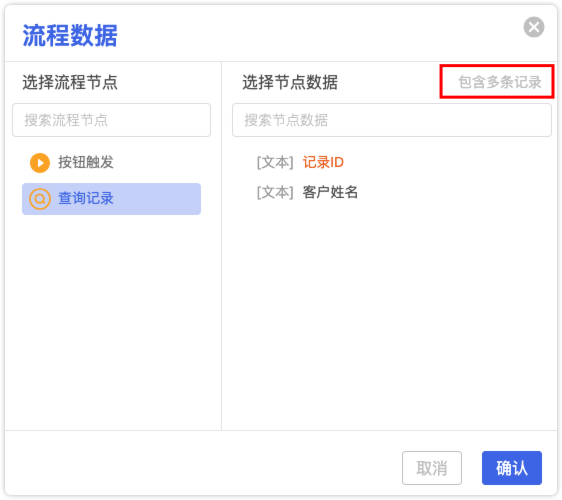Viewport: 562px width, 500px height.
Task: Click the 流程数据 dialog title
Action: [x=70, y=35]
